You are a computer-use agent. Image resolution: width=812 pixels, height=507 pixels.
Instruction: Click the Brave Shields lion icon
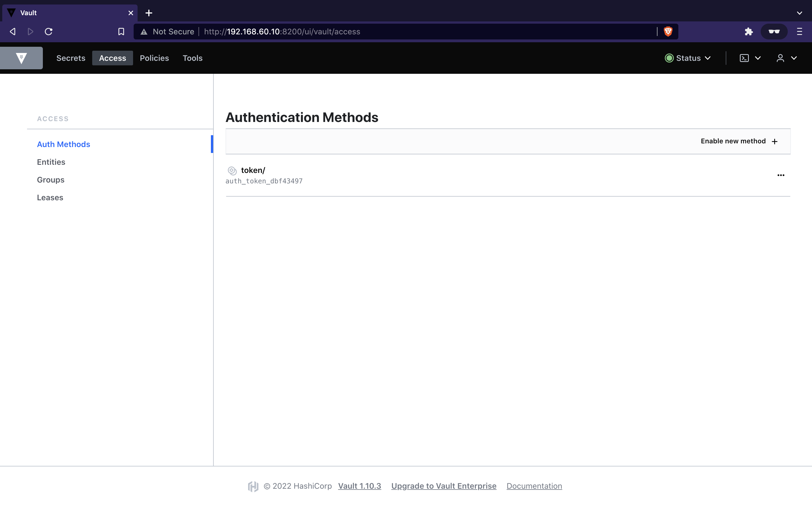coord(668,32)
